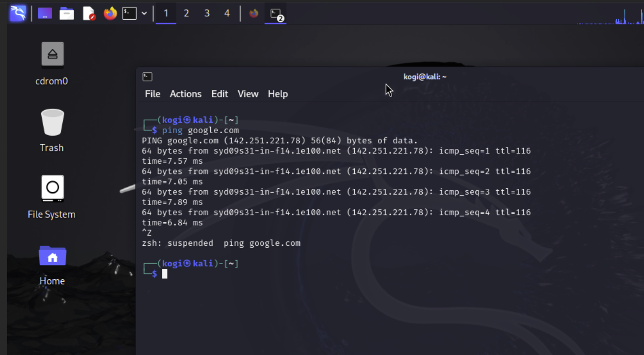This screenshot has width=644, height=355.
Task: Open the Actions menu
Action: [x=185, y=94]
